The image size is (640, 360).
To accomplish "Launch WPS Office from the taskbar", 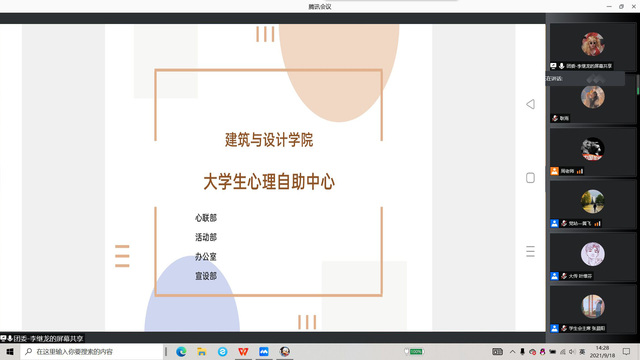I will click(243, 351).
